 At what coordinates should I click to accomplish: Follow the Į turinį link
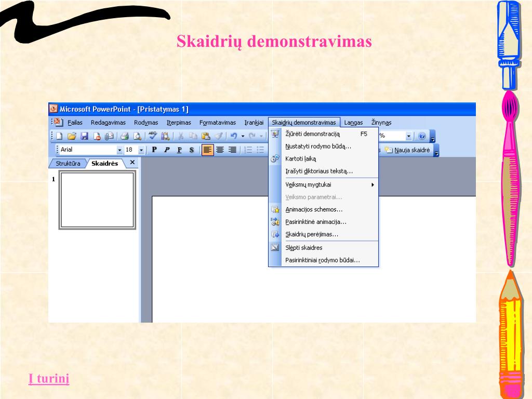click(49, 378)
